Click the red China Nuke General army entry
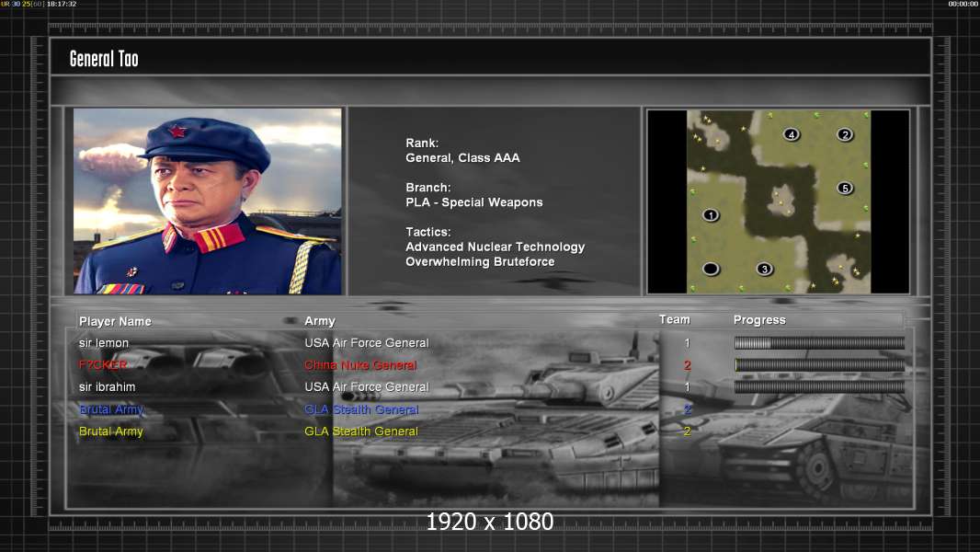 point(360,365)
